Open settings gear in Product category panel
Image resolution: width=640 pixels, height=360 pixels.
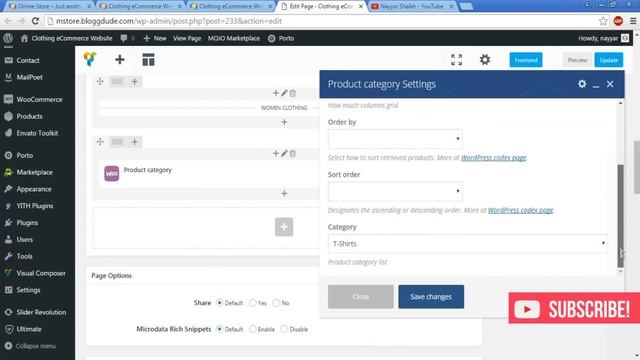582,84
